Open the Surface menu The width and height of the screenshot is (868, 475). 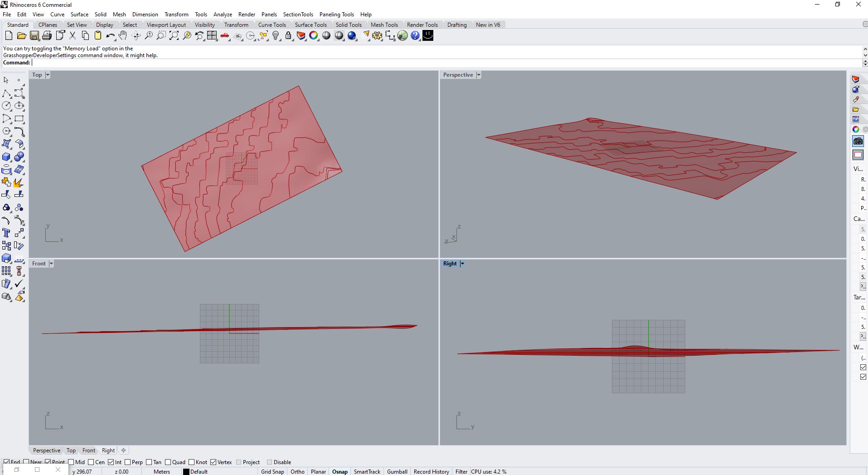pos(79,14)
